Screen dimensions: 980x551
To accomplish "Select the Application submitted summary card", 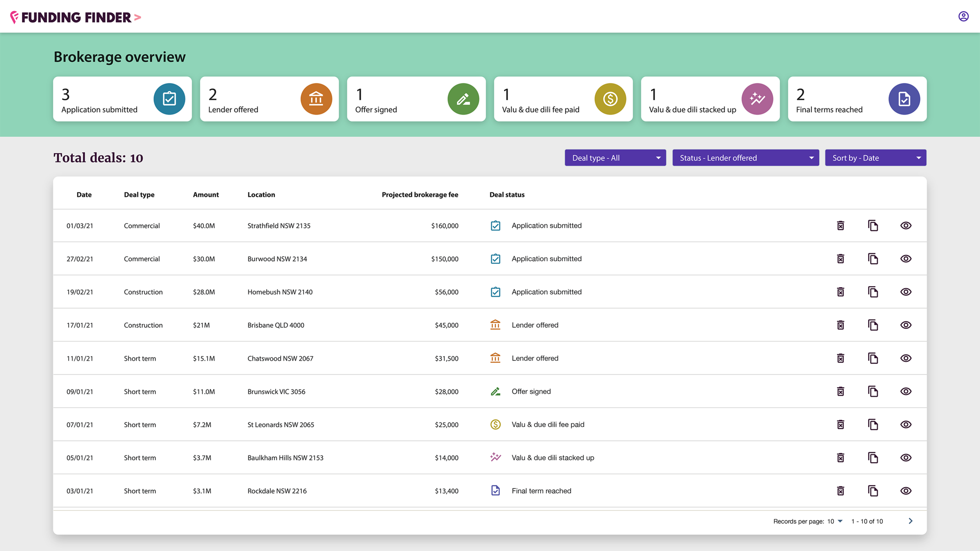I will pos(122,99).
